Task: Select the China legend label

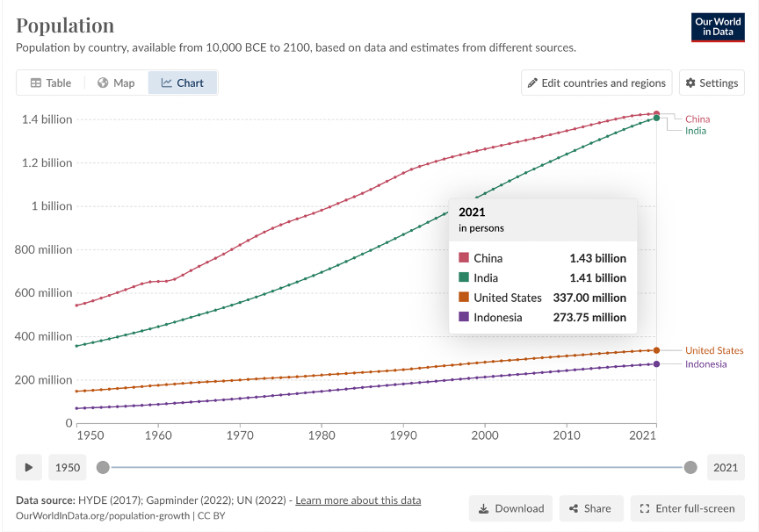Action: point(698,119)
